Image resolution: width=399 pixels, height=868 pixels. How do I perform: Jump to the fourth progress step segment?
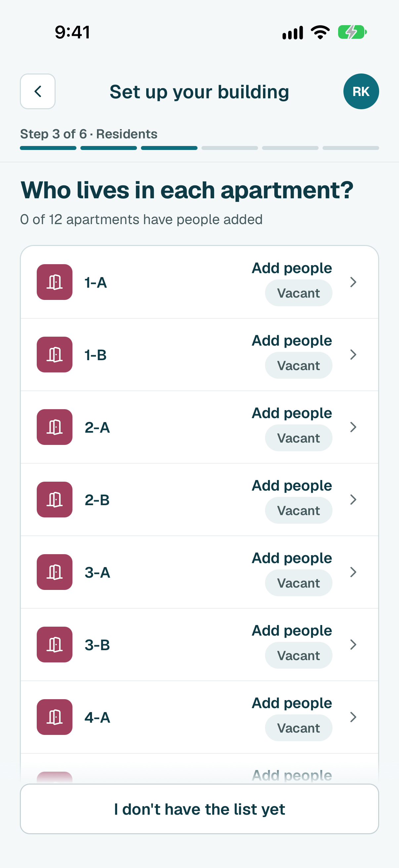coord(230,148)
